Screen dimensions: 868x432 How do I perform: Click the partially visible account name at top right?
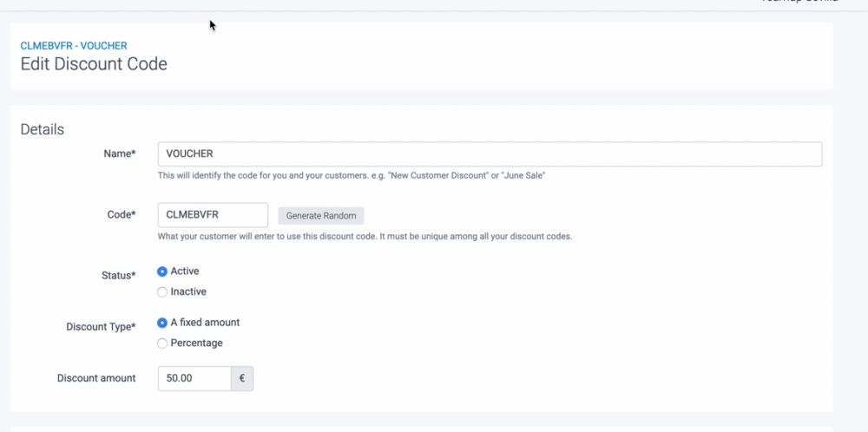coord(799,3)
